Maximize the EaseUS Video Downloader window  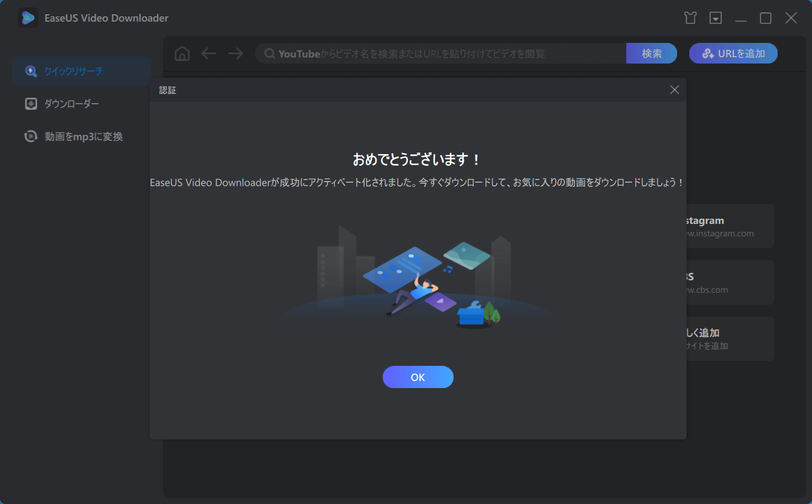click(765, 18)
